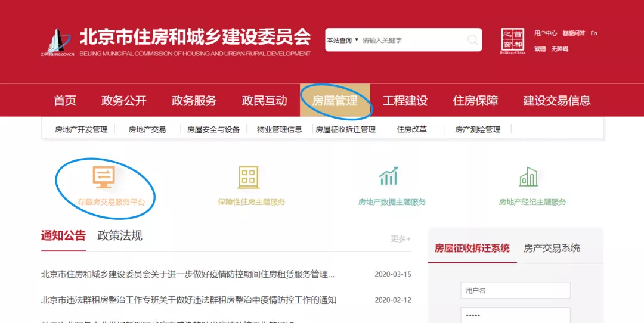The image size is (644, 323).
Task: Open the 房地产经纪主题服务 buildings icon
Action: [528, 176]
